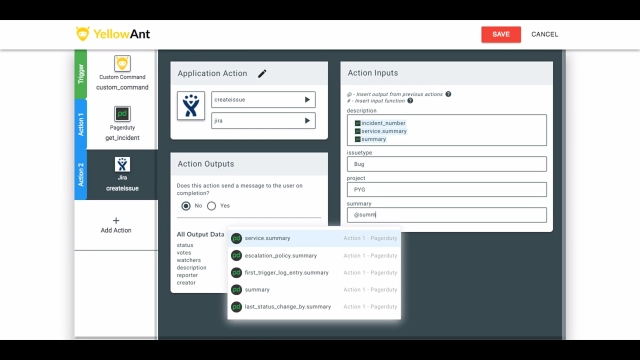Click the issuetype field containing Bug
The height and width of the screenshot is (360, 640).
click(447, 164)
